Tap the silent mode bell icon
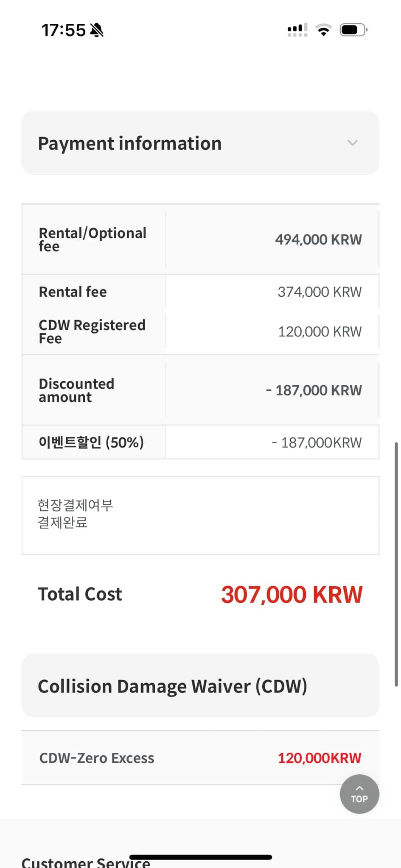Viewport: 401px width, 868px height. [97, 30]
